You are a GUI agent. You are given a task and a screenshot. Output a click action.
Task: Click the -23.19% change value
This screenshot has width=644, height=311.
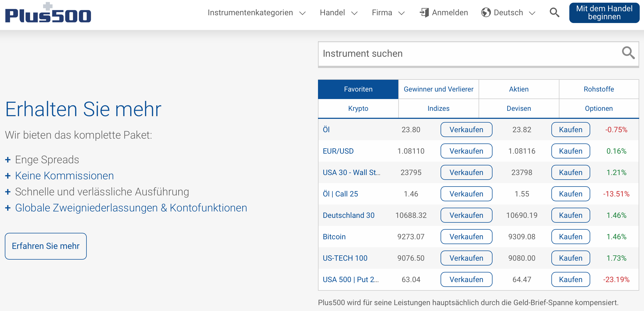(x=616, y=279)
